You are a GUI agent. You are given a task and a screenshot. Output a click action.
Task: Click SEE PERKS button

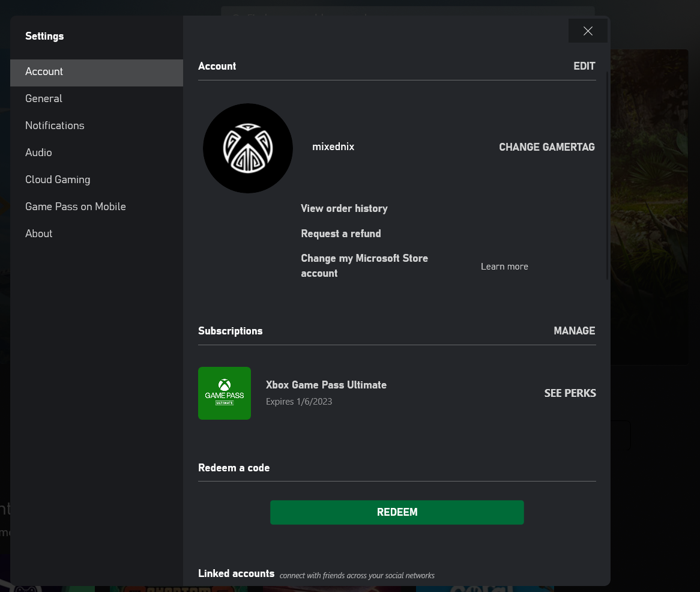pos(570,393)
